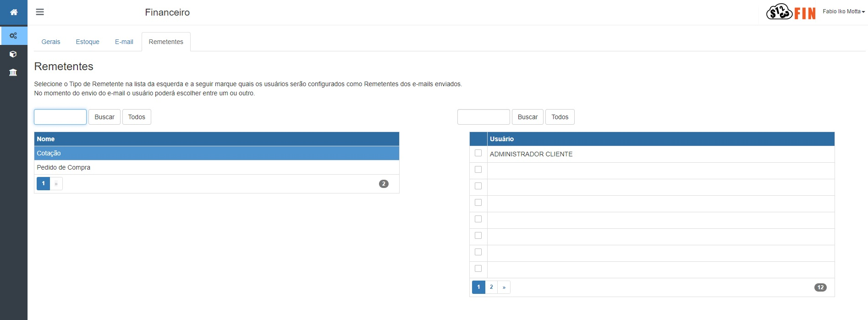The height and width of the screenshot is (320, 868).
Task: Tick the second row checkbox in Usuário table
Action: 478,170
